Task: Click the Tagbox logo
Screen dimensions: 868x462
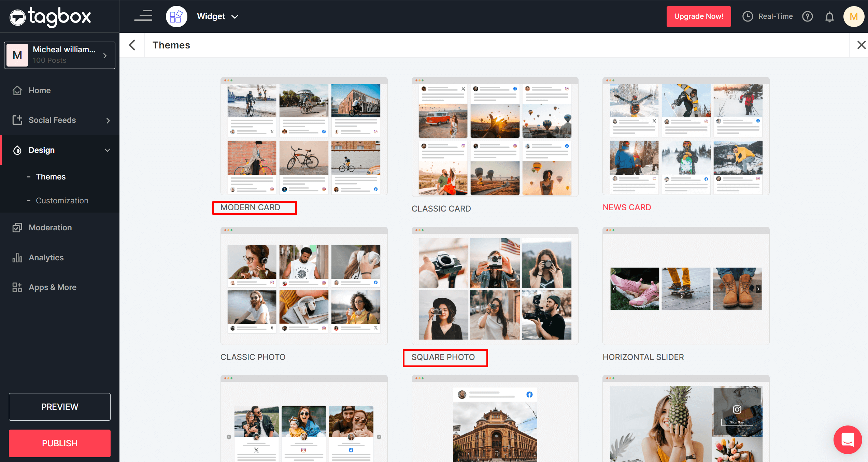Action: [x=50, y=16]
